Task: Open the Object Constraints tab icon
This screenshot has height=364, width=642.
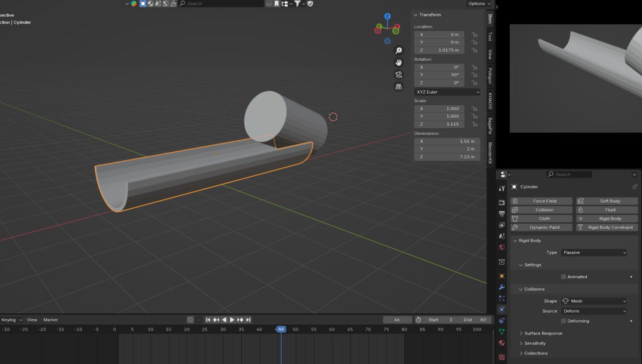Action: 502,321
